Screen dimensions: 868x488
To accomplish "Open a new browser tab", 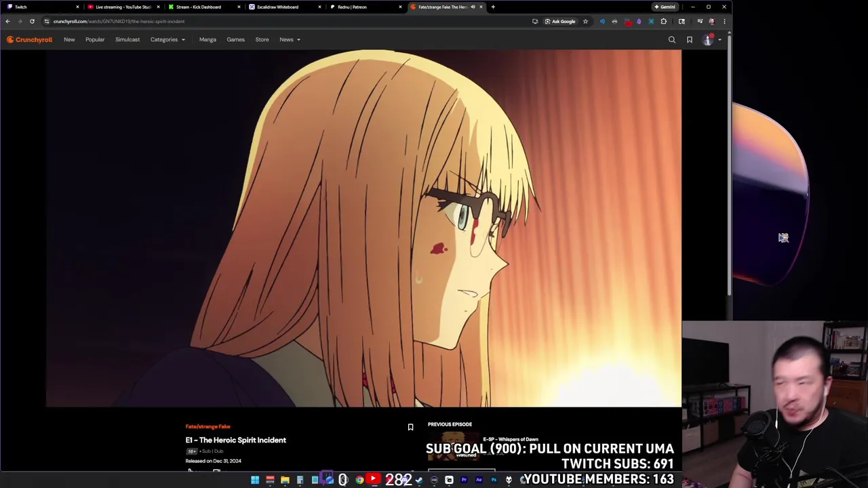I will coord(493,7).
